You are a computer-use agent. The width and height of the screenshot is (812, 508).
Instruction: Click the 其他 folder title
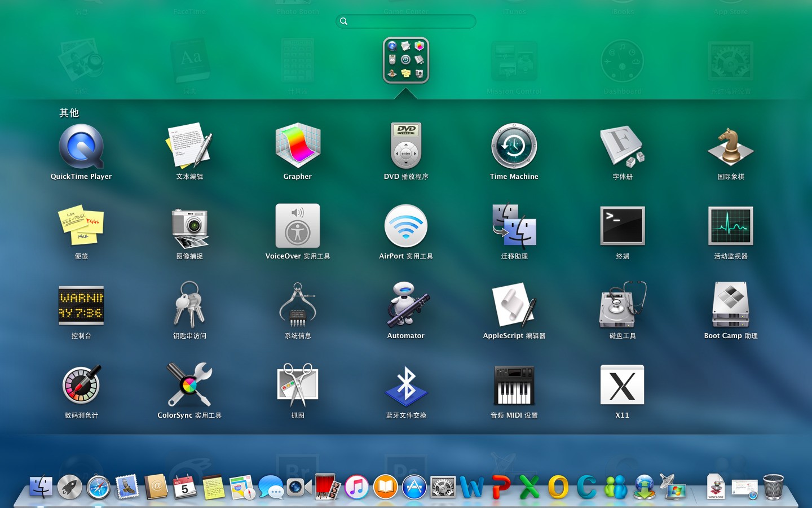pos(69,113)
